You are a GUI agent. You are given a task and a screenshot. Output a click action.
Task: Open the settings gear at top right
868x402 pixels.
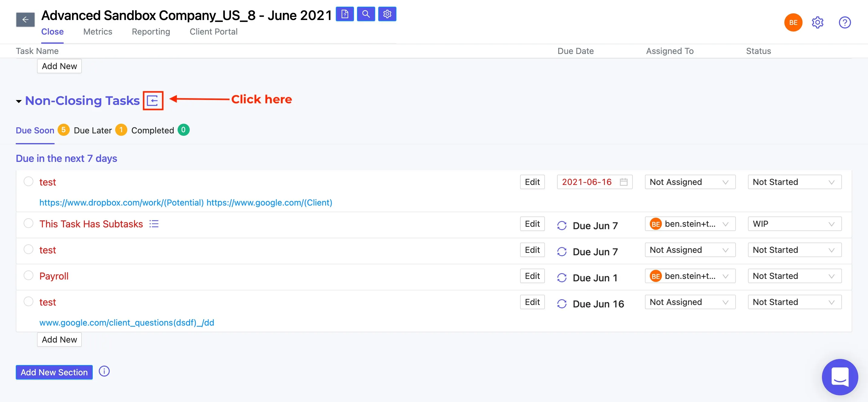coord(817,22)
